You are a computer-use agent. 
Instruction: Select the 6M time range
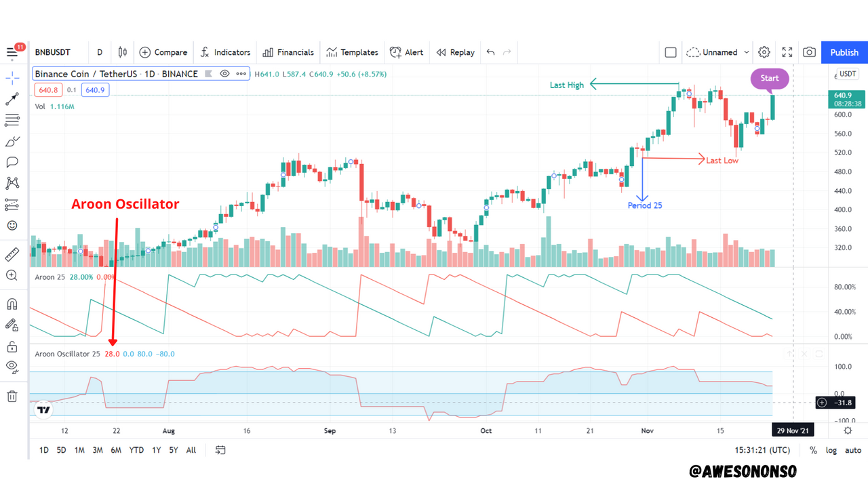(x=116, y=450)
